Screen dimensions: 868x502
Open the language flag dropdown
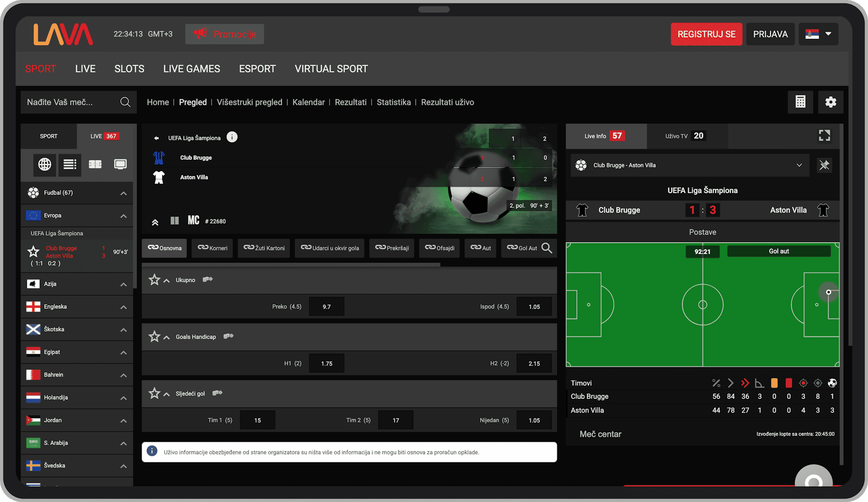(x=818, y=34)
